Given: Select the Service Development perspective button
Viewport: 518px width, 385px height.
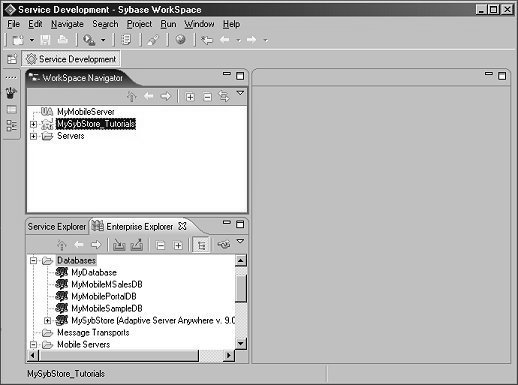Looking at the screenshot, I should (71, 59).
